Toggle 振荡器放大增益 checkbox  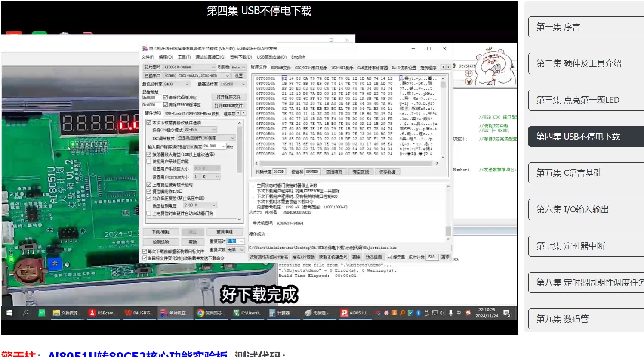pyautogui.click(x=149, y=154)
